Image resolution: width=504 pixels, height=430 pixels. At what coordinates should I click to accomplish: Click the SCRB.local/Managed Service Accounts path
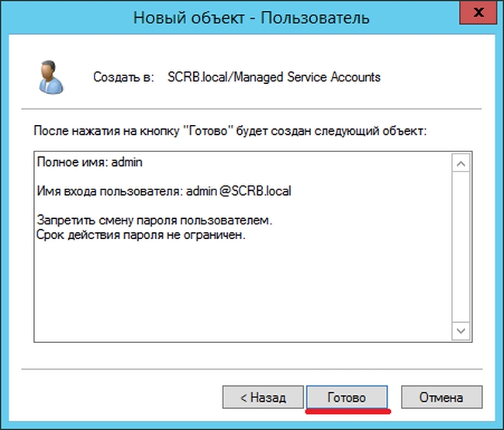pos(274,77)
